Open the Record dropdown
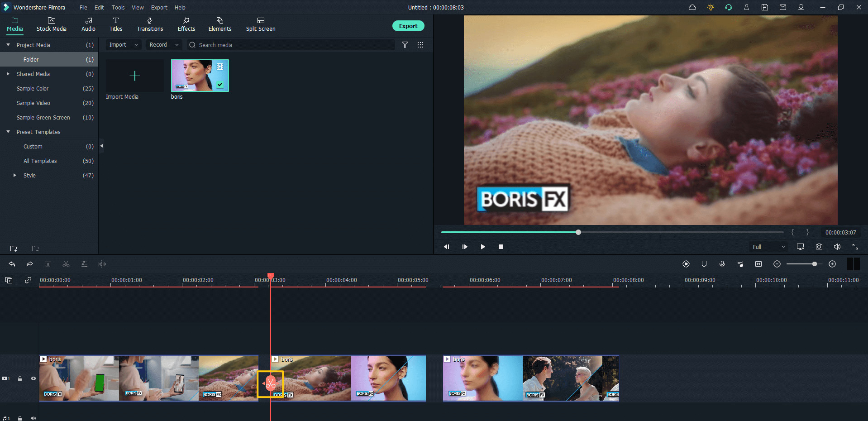The height and width of the screenshot is (421, 868). coord(164,45)
